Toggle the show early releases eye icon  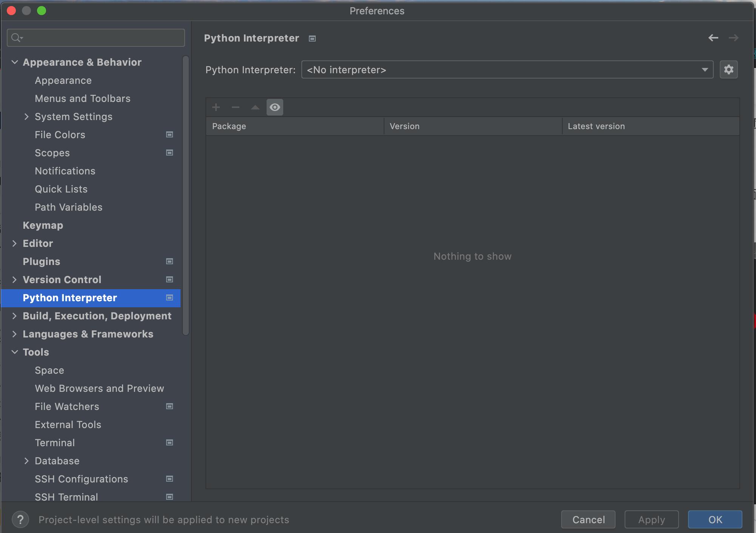pos(275,108)
